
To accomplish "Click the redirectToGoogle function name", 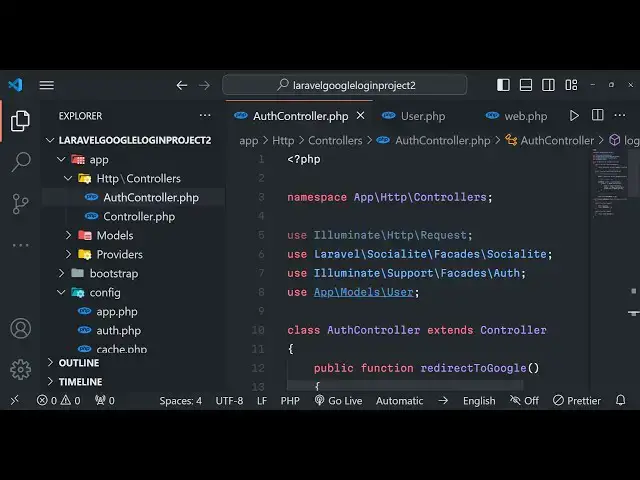I will [x=473, y=368].
